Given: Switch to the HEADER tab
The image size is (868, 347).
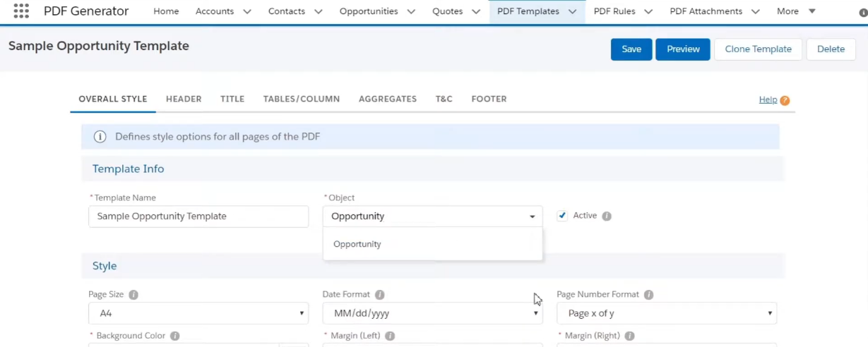Looking at the screenshot, I should click(184, 99).
